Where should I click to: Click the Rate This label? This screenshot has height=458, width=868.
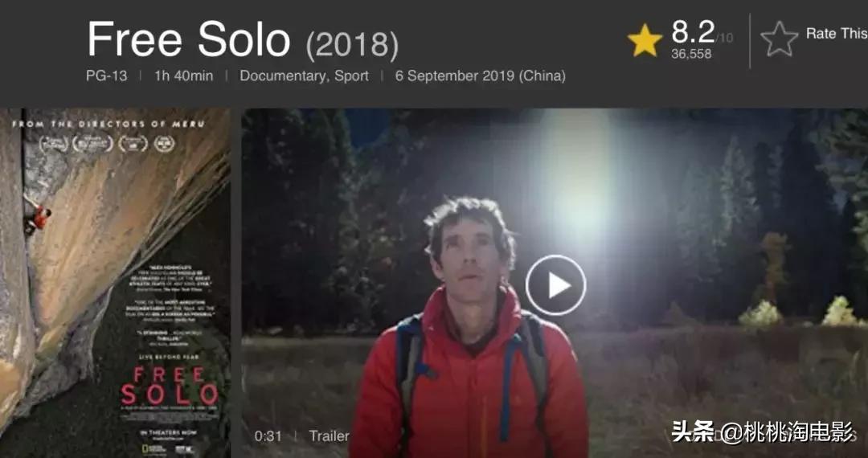(x=837, y=34)
